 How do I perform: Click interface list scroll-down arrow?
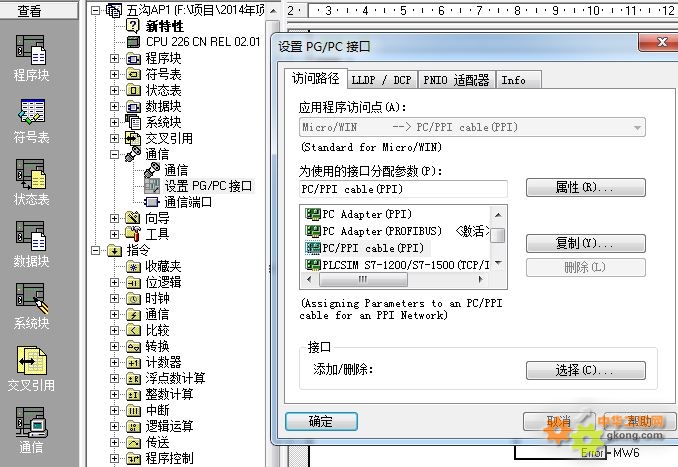(x=498, y=263)
